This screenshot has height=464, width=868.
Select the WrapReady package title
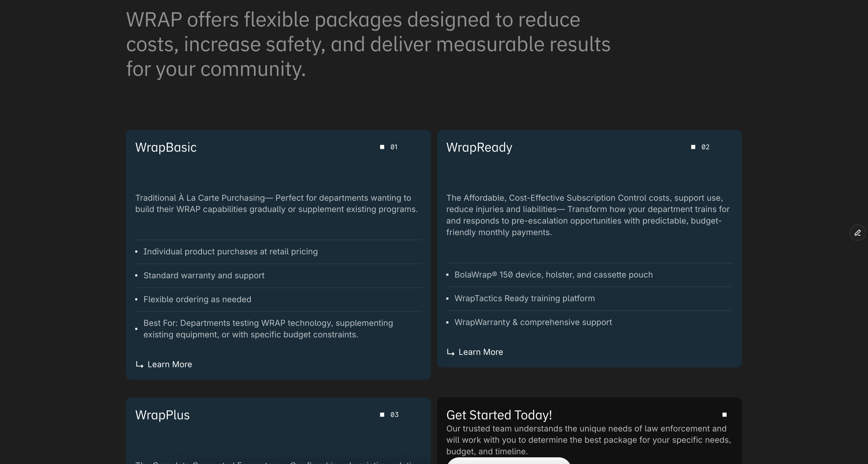(x=479, y=147)
